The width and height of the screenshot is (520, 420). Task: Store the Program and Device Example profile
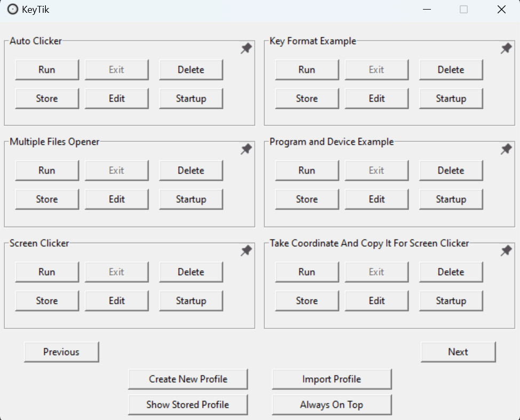(307, 199)
